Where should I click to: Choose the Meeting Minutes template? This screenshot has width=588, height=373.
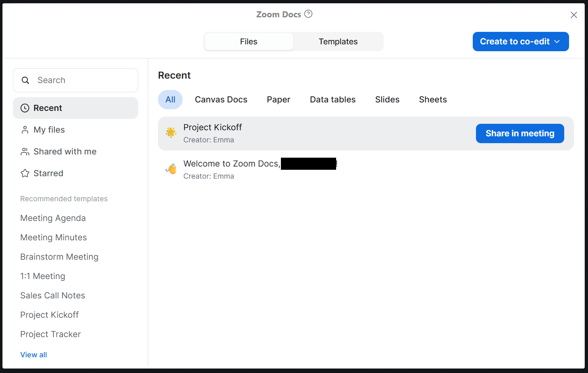coord(54,238)
